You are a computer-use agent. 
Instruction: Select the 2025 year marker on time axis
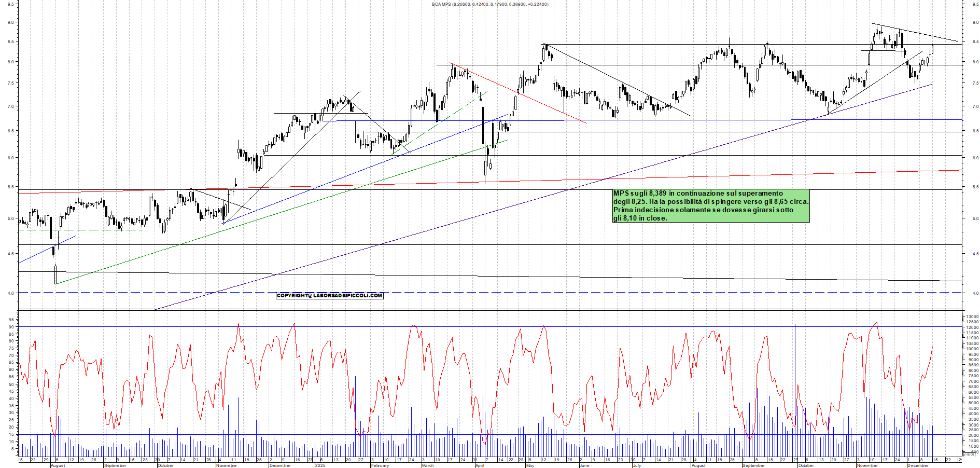(320, 465)
